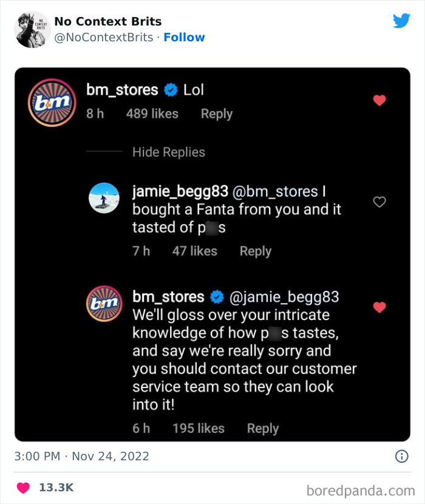Screen dimensions: 425x504
Task: Click the Follow button
Action: [x=185, y=37]
